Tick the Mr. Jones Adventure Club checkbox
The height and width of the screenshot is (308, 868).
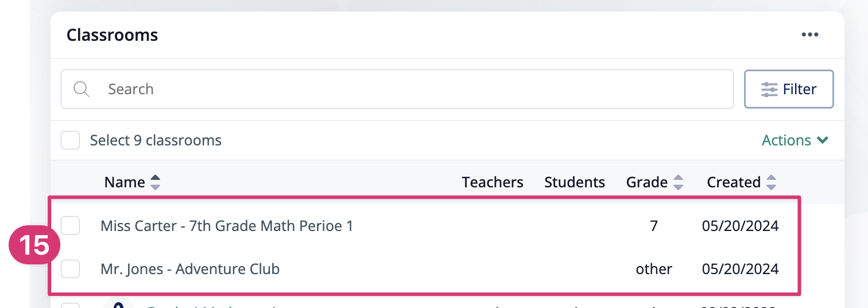(70, 268)
